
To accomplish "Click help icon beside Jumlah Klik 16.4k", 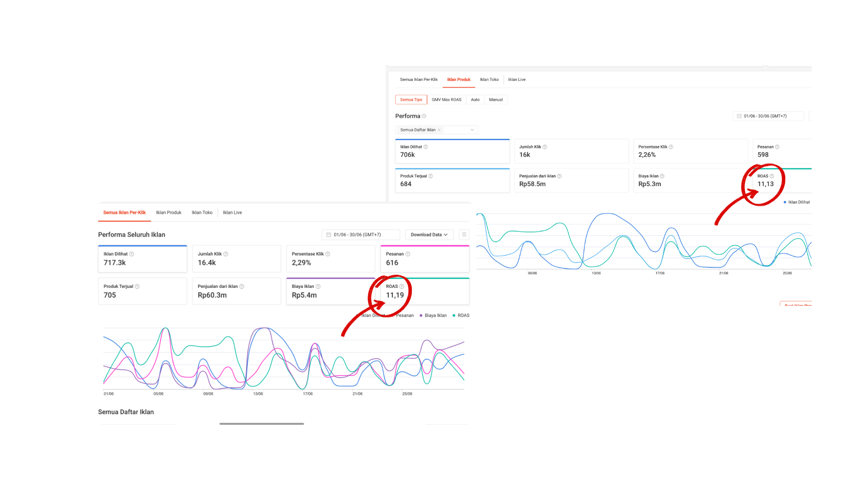I will 226,254.
